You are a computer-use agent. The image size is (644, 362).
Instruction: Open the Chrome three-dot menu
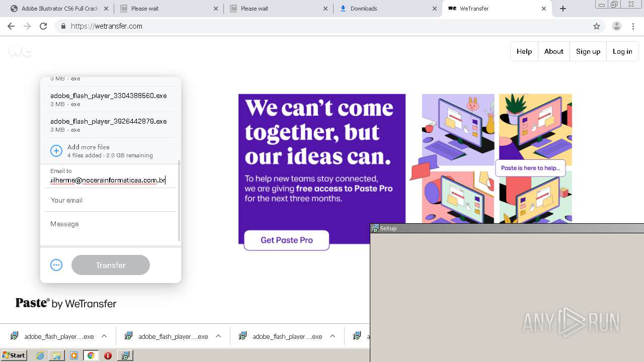(x=633, y=26)
